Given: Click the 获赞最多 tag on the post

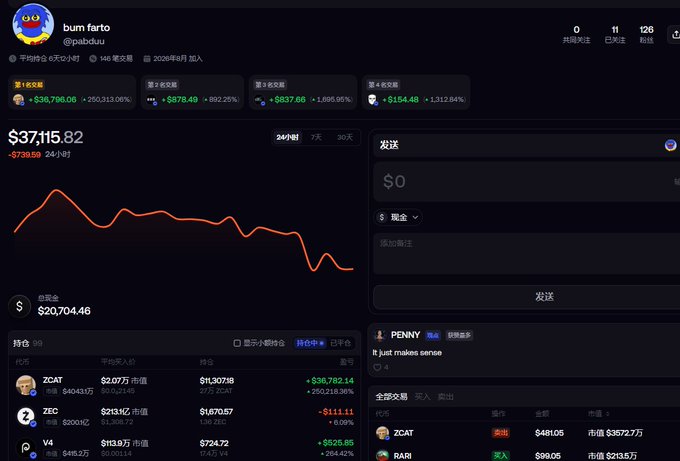Looking at the screenshot, I should [459, 335].
